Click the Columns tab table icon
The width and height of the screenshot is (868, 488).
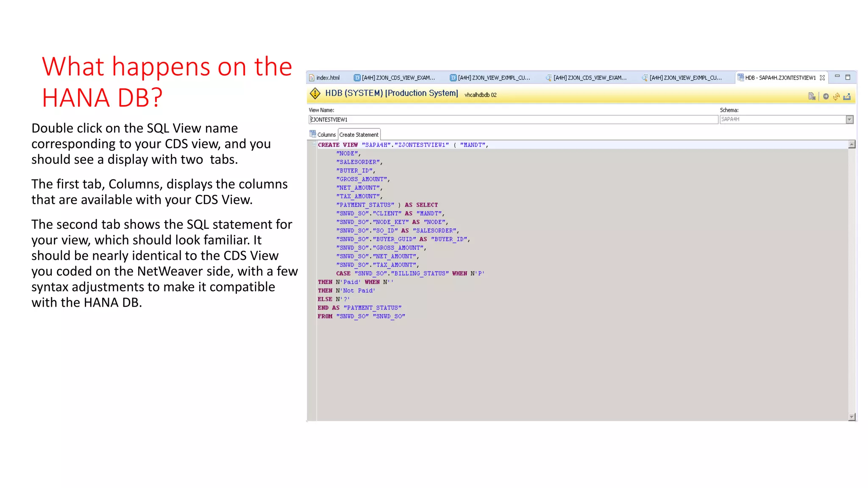(x=313, y=134)
